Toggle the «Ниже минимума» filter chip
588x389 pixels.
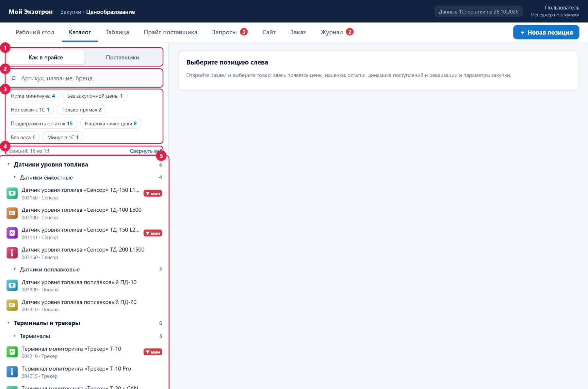[x=33, y=96]
